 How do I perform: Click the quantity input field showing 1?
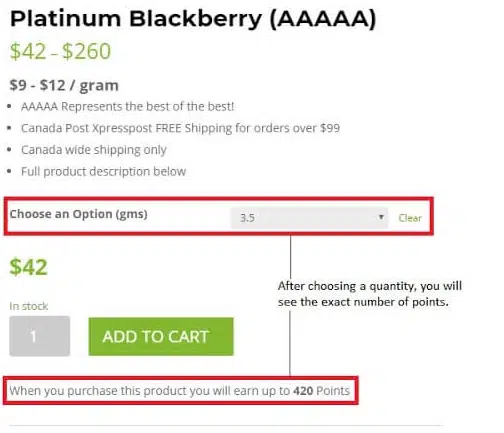click(x=40, y=336)
